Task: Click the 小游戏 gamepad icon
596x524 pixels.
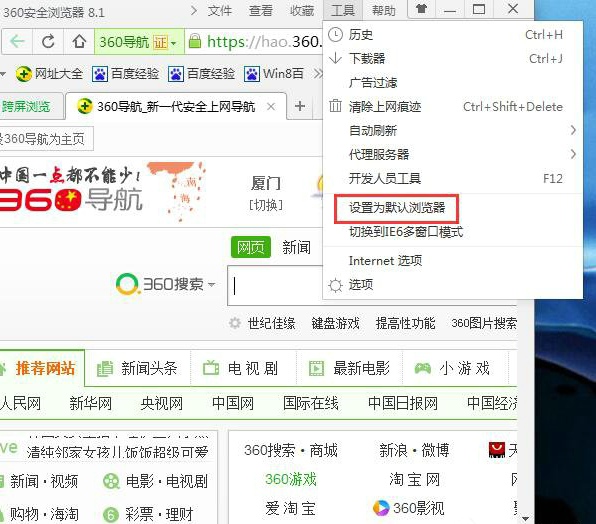Action: [x=422, y=368]
